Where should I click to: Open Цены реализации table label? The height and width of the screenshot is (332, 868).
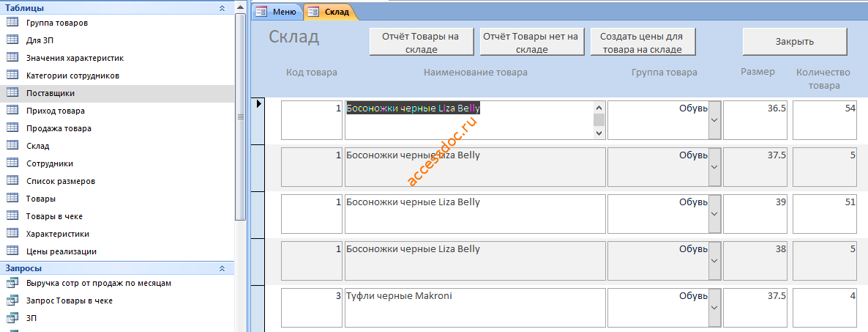pyautogui.click(x=61, y=251)
